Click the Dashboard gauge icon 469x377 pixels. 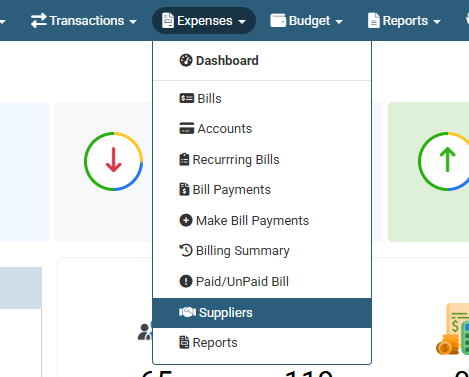[x=186, y=60]
